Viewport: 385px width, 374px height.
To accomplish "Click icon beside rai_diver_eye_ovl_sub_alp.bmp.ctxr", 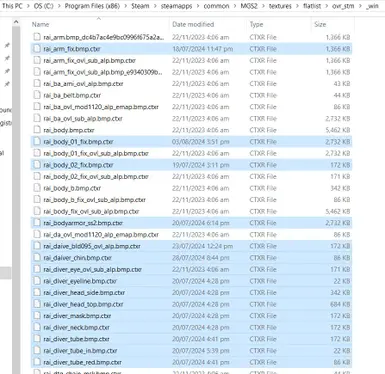I will click(x=37, y=269).
